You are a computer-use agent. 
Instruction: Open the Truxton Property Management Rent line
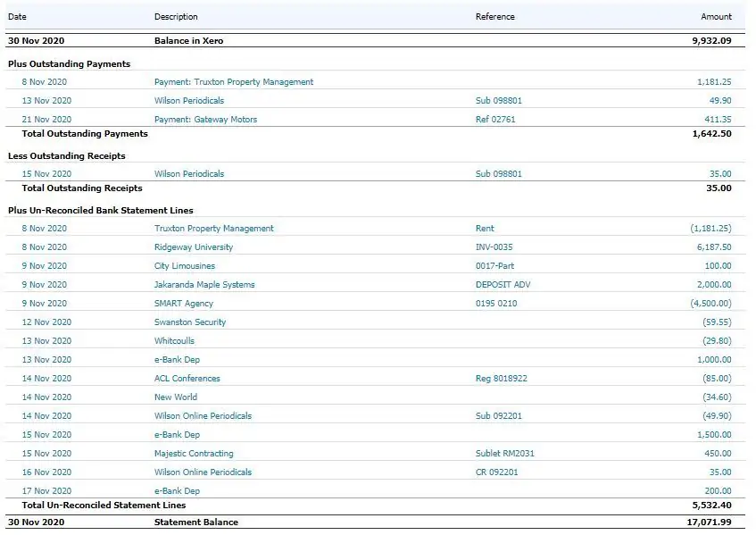(213, 229)
